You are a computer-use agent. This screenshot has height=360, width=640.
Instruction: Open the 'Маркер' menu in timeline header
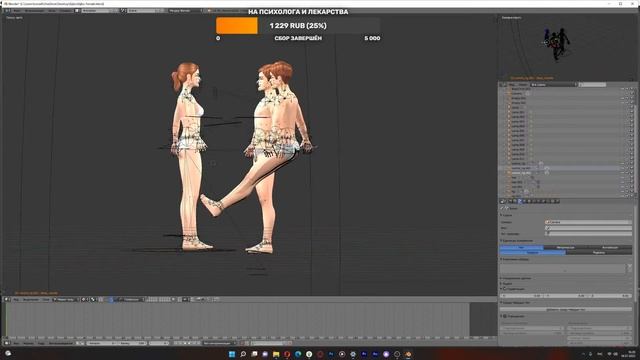coord(29,343)
